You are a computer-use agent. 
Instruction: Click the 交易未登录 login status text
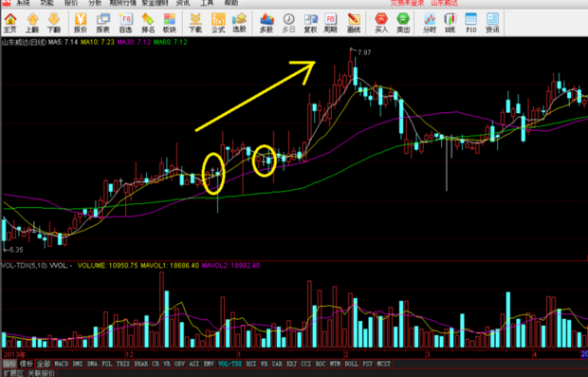pos(407,3)
